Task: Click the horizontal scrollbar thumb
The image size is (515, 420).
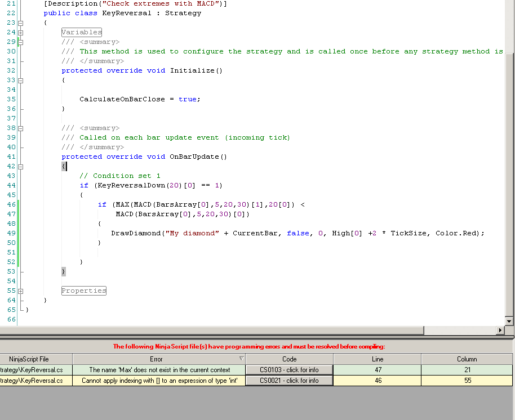Action: 212,330
